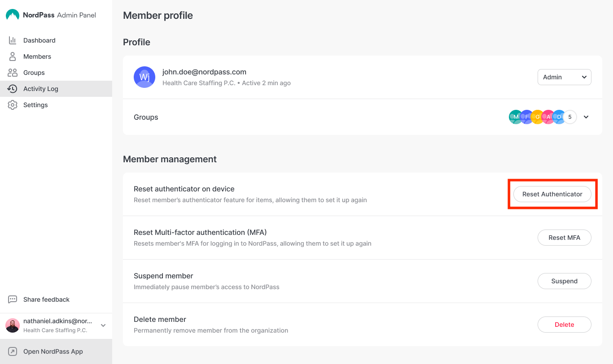Go to the Members menu item
Image resolution: width=613 pixels, height=364 pixels.
(x=37, y=56)
